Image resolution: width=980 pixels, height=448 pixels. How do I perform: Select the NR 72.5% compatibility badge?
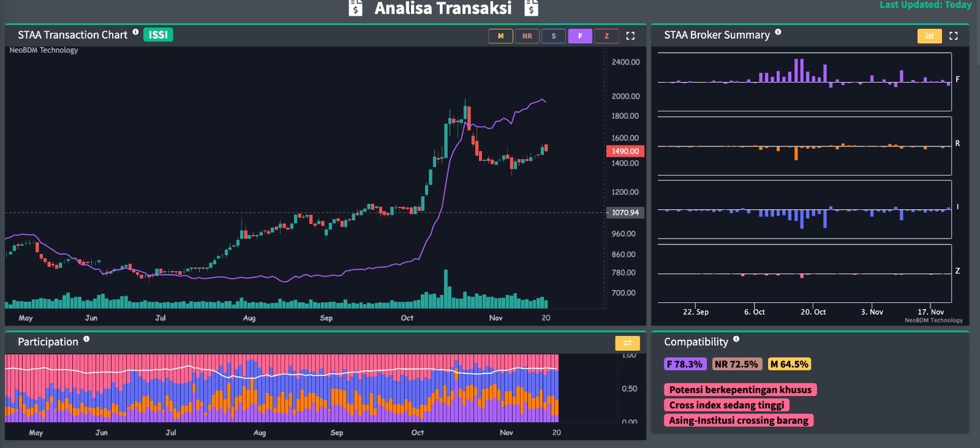pyautogui.click(x=737, y=364)
